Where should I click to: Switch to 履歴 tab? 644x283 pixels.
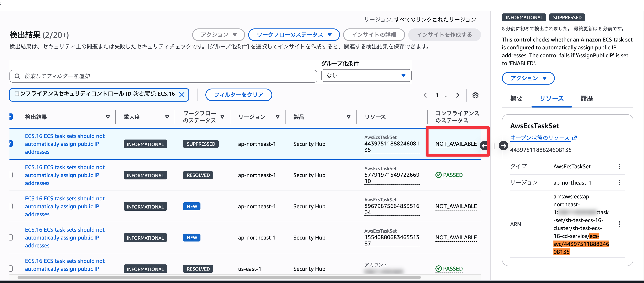[587, 98]
